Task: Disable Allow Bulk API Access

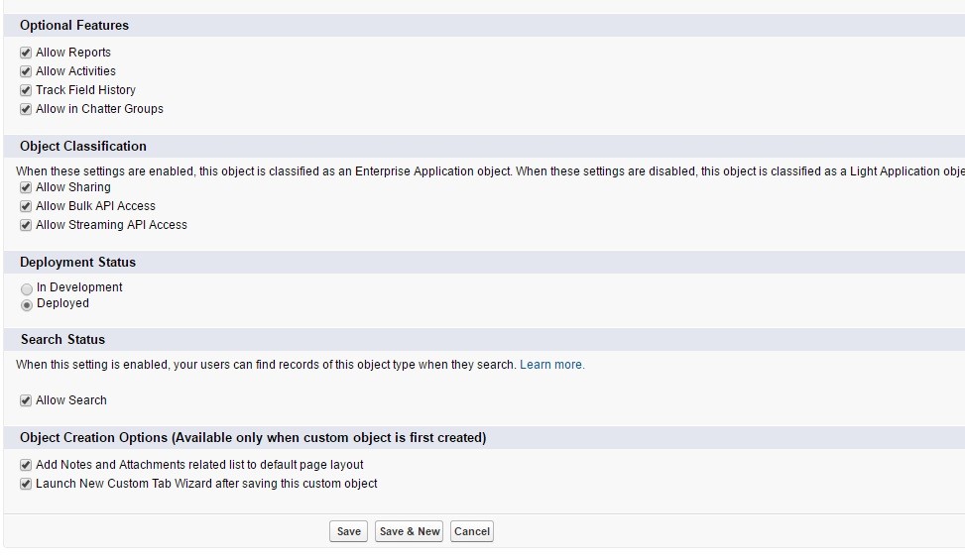Action: pyautogui.click(x=26, y=206)
